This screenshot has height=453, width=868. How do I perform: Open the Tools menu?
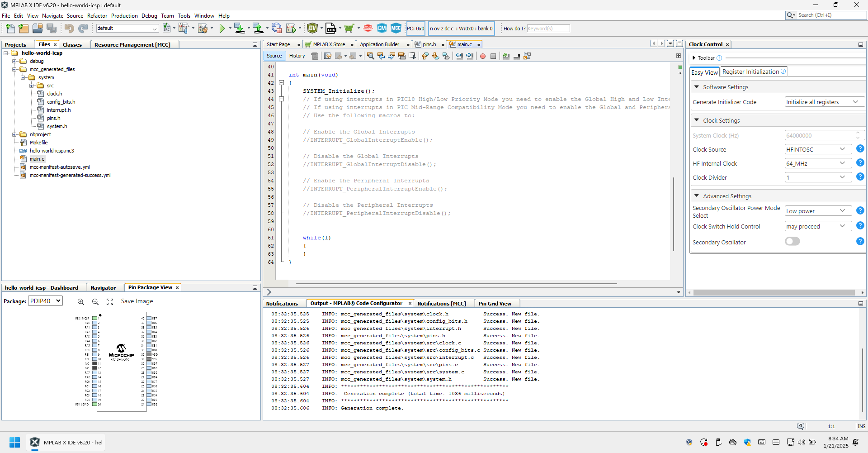pyautogui.click(x=184, y=16)
